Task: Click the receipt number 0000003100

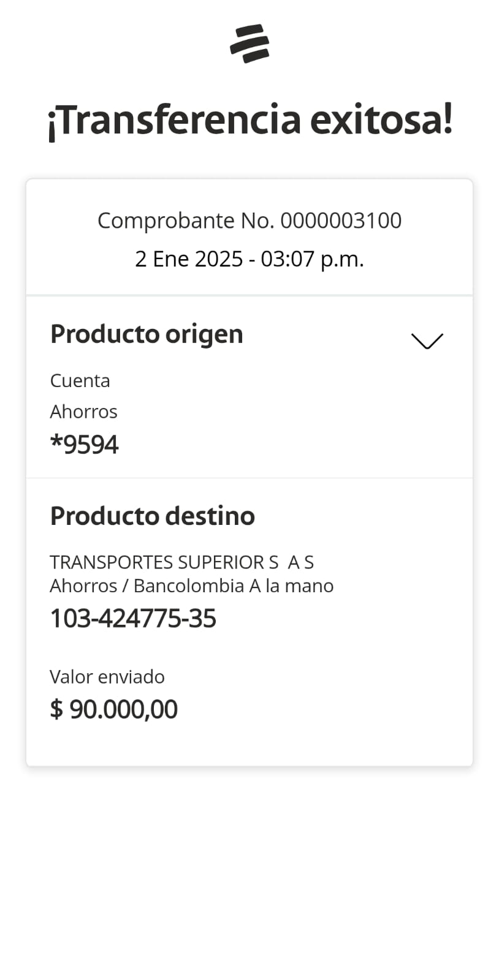Action: (341, 221)
